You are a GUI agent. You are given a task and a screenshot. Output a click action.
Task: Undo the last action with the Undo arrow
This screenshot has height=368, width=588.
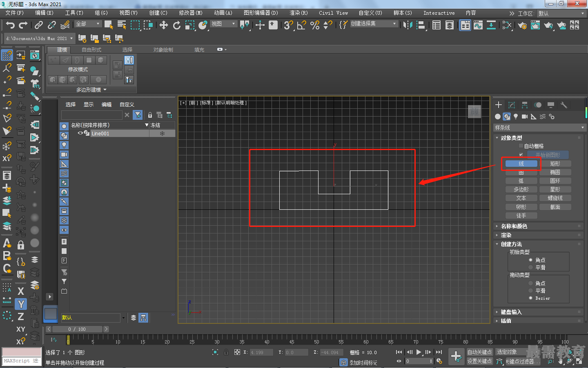[x=10, y=25]
